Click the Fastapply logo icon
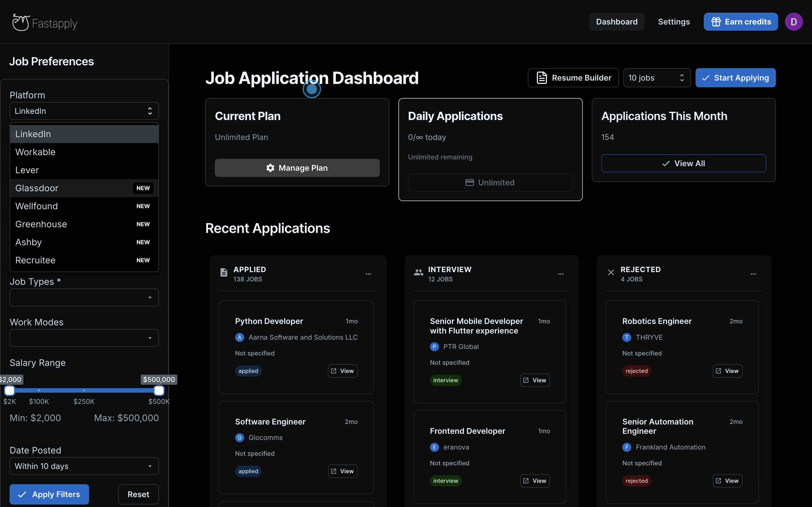This screenshot has width=812, height=507. point(21,23)
